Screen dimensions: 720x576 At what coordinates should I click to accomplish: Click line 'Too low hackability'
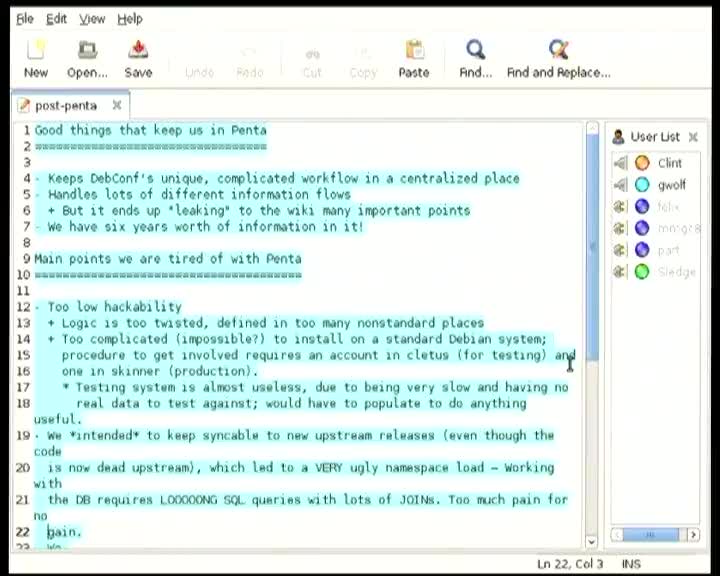[x=115, y=307]
